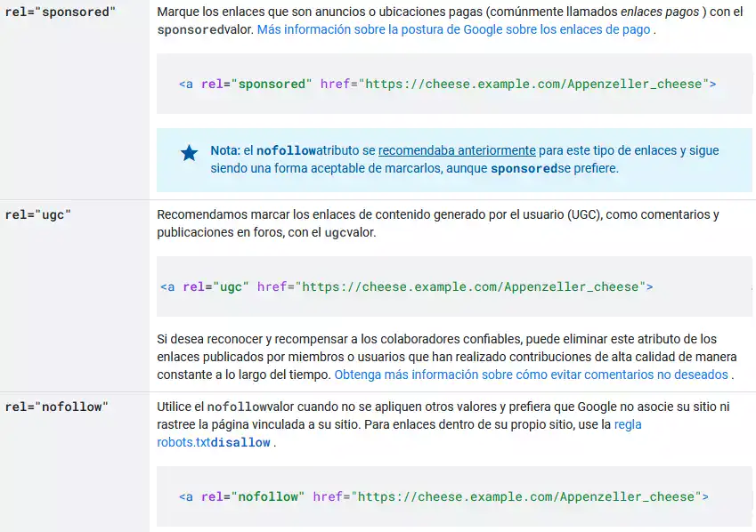Click the 'Utilice el nofollowvalor' paragraph
Viewport: 756px width, 532px height.
[x=443, y=424]
